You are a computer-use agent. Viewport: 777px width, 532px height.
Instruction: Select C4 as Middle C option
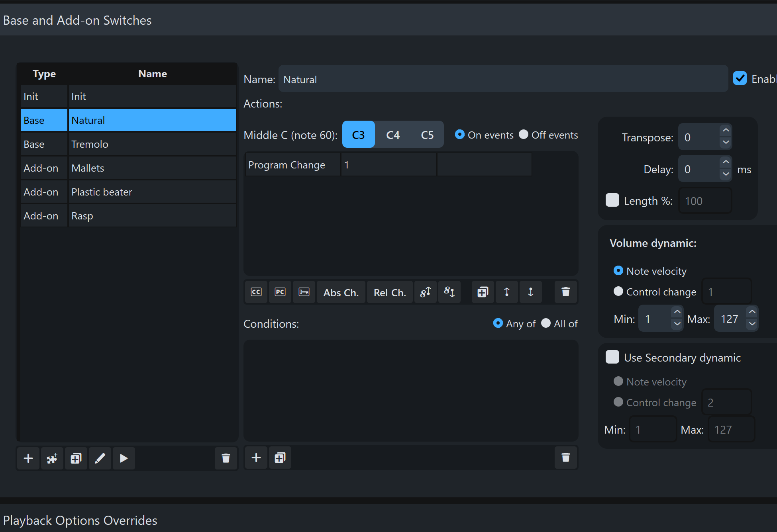[392, 135]
